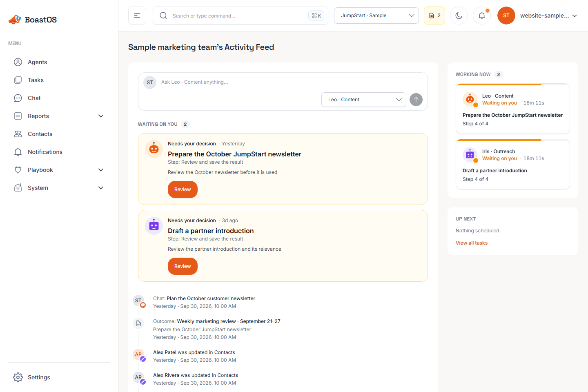588x392 pixels.
Task: Click Iris robot avatar on partner introduction card
Action: 154,226
